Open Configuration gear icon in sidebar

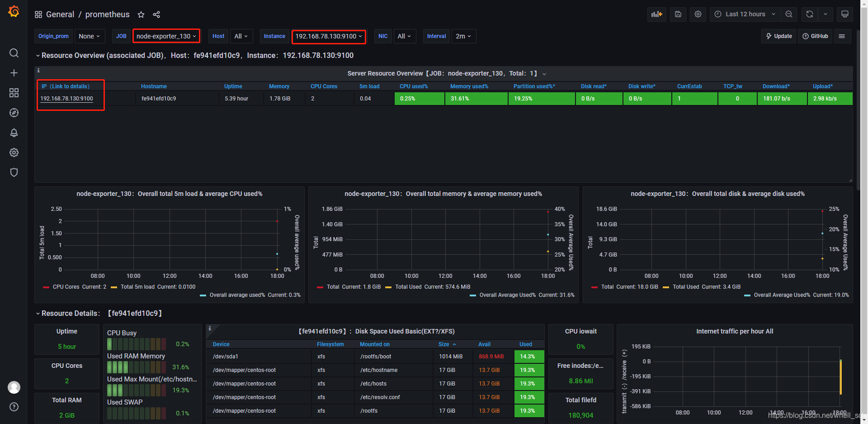click(x=14, y=152)
